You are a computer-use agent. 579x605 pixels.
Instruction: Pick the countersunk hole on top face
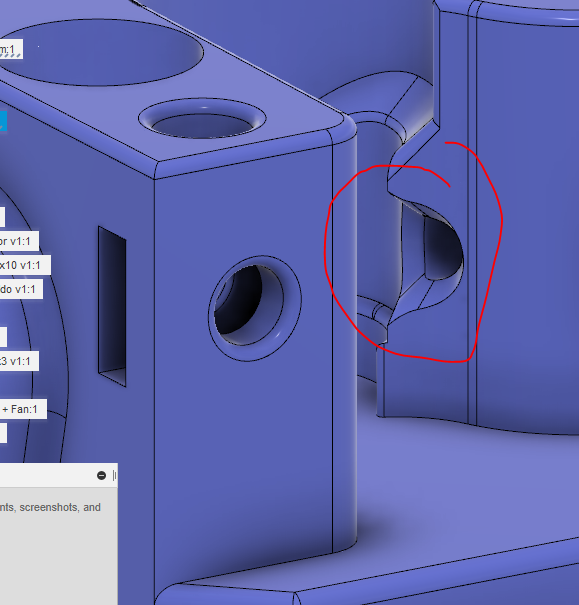pyautogui.click(x=202, y=119)
